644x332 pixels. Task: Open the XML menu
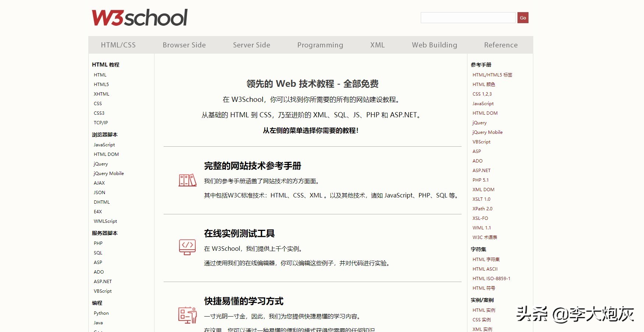click(377, 44)
